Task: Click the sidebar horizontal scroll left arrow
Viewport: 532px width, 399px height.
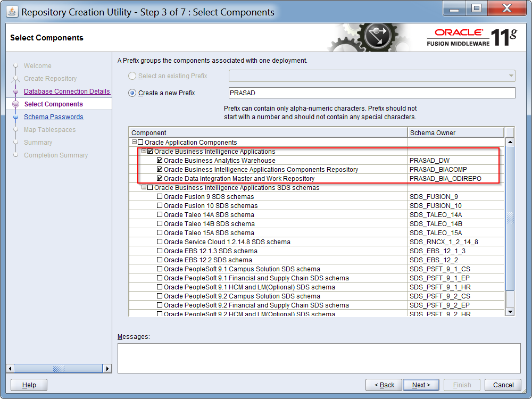Action: (x=10, y=369)
